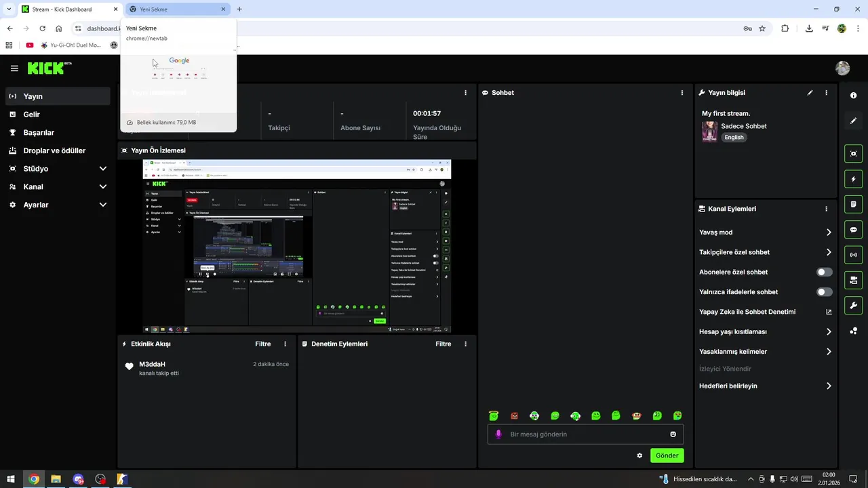Toggle the lightning activity feed icon in right rail
This screenshot has height=488, width=868.
(854, 179)
